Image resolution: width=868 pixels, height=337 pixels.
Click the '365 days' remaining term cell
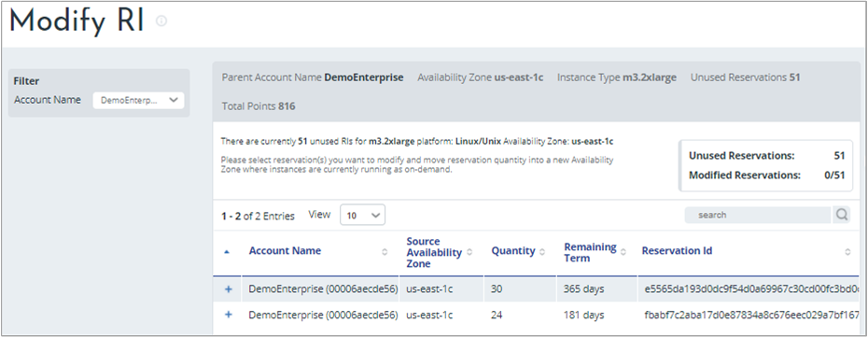click(583, 288)
